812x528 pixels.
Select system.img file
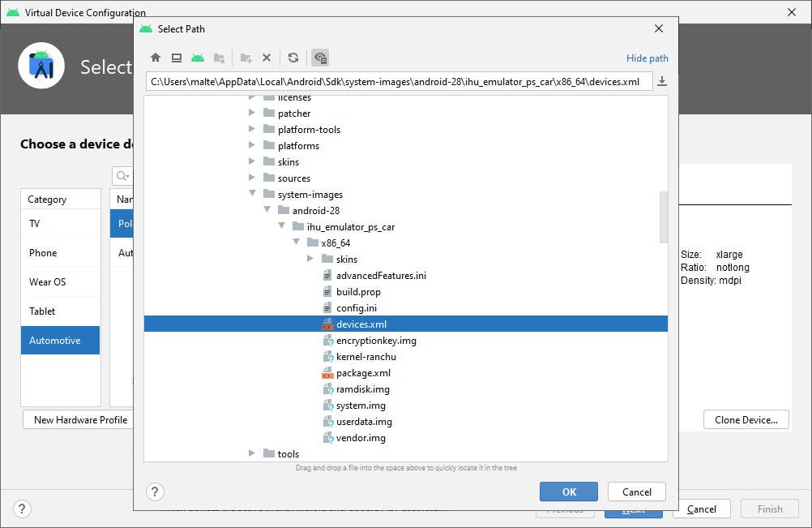click(x=361, y=406)
